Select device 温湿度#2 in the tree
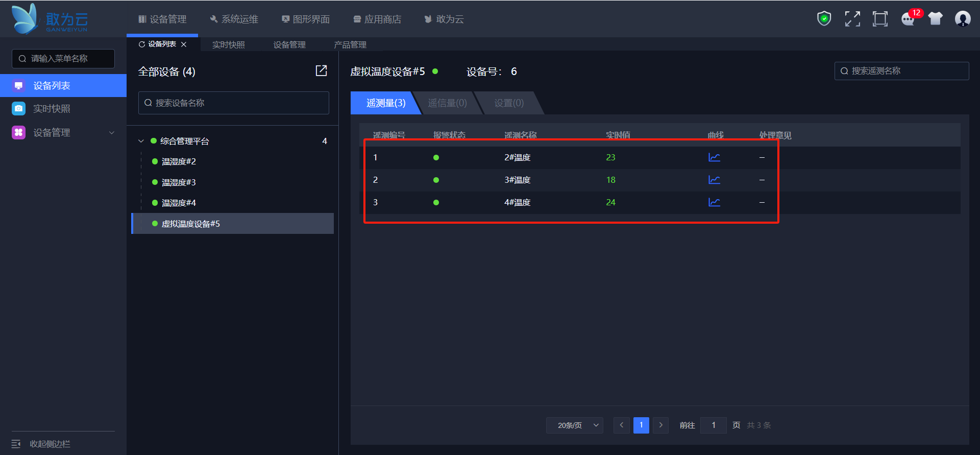This screenshot has width=980, height=455. [x=179, y=161]
